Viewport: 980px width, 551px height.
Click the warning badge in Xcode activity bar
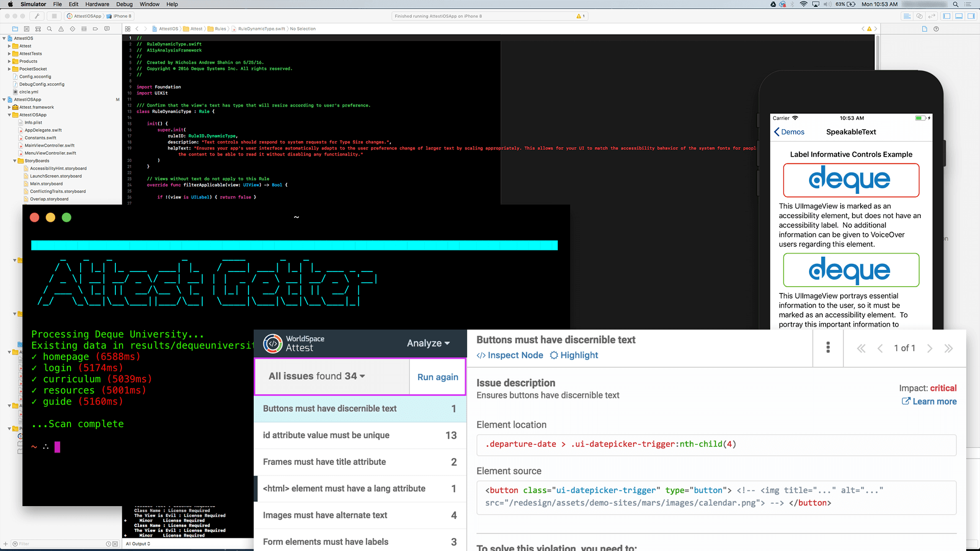click(x=581, y=16)
